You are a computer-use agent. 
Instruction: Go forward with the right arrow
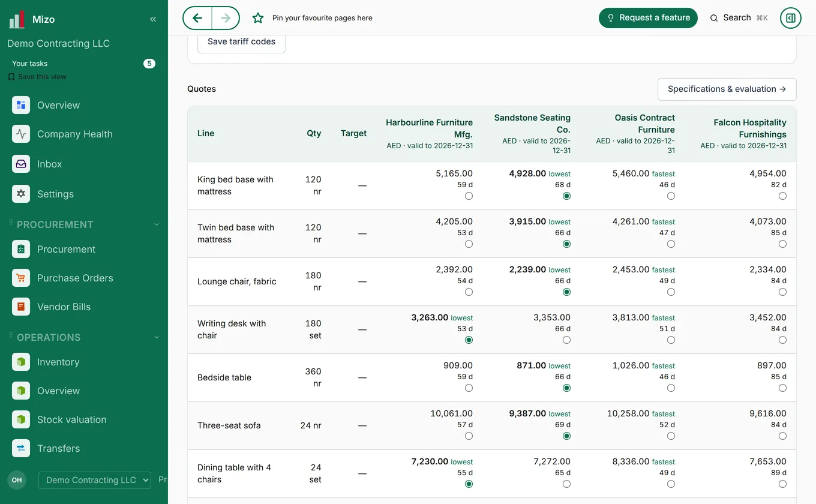(x=226, y=18)
